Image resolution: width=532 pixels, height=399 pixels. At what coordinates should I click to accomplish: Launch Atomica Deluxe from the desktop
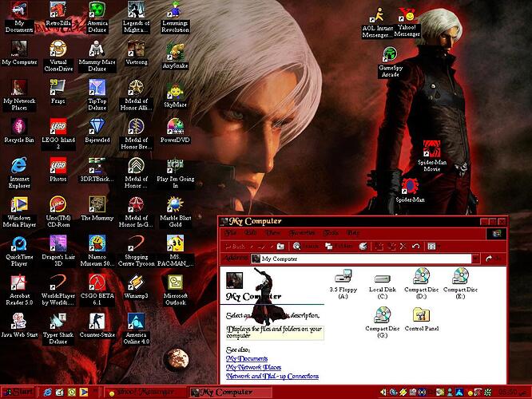coord(97,17)
